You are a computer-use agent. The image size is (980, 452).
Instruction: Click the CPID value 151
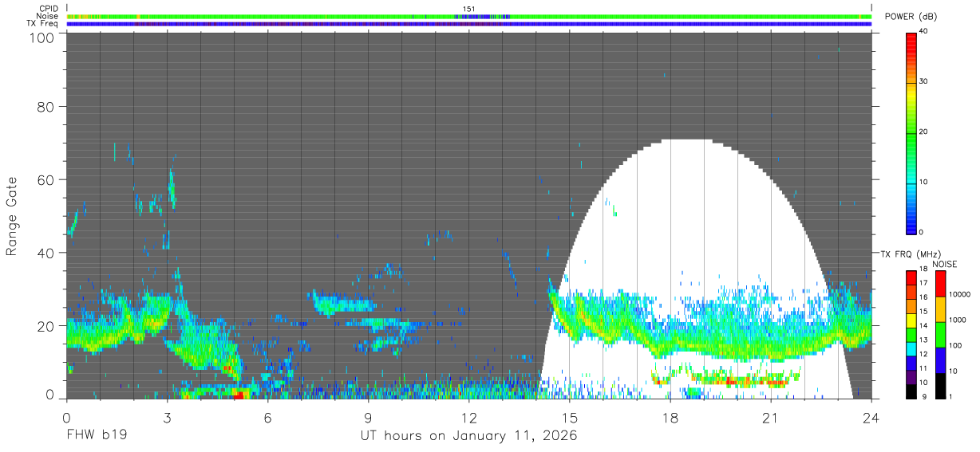pyautogui.click(x=469, y=9)
